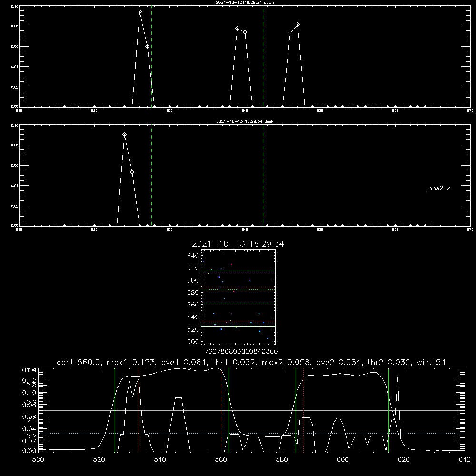Screen dimensions: 476x476
Task: Click the 640 label on bottom plot x-axis
Action: 465,460
